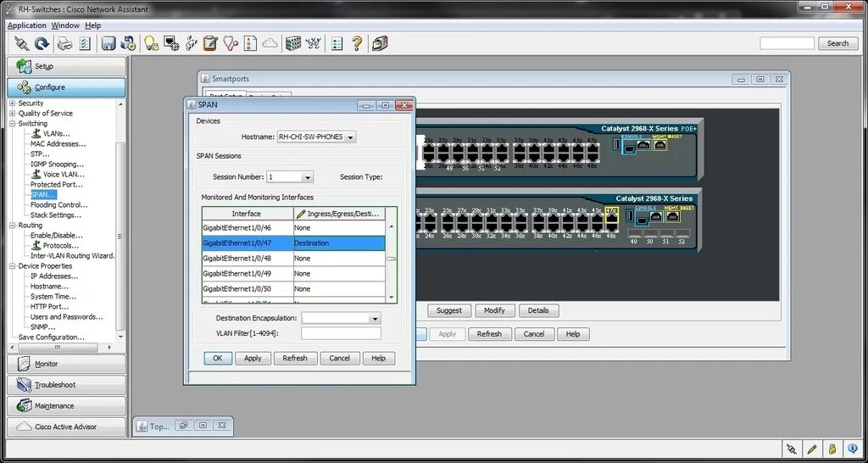Click the VLAN Filter[1-4094] input field
This screenshot has width=868, height=463.
(341, 333)
